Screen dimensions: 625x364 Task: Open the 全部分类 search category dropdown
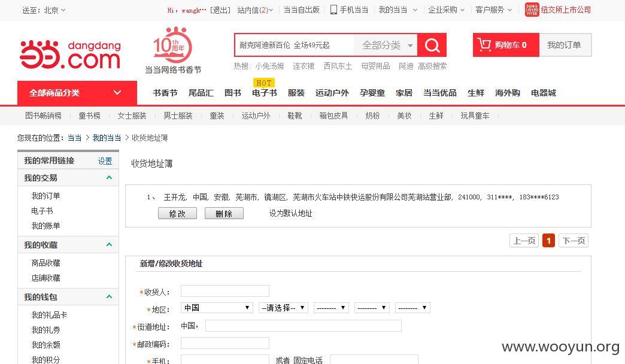coord(386,45)
